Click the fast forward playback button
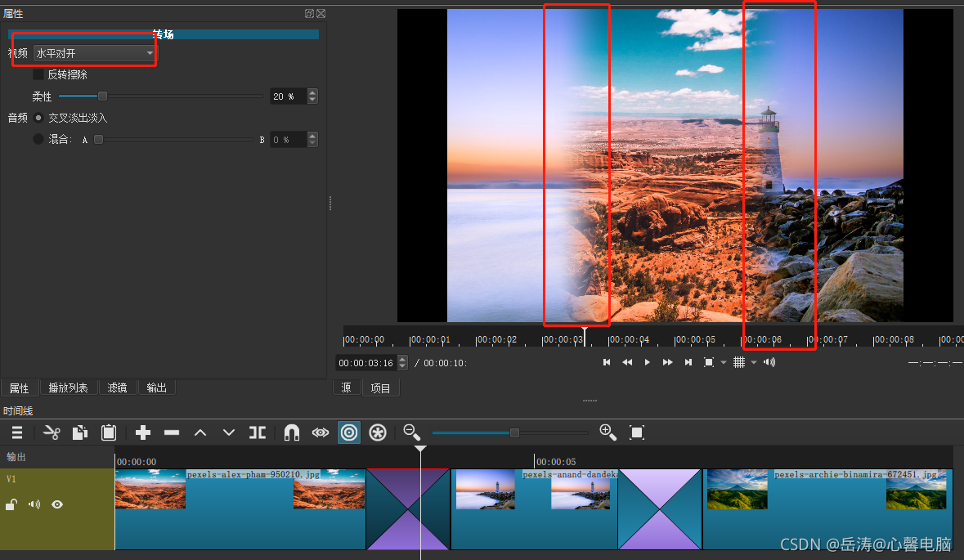Image resolution: width=964 pixels, height=560 pixels. pyautogui.click(x=668, y=363)
